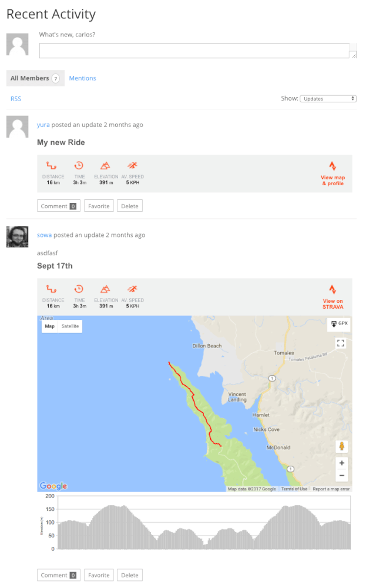Viewport: 366px width, 588px height.
Task: Toggle fullscreen view on the map
Action: click(x=341, y=343)
